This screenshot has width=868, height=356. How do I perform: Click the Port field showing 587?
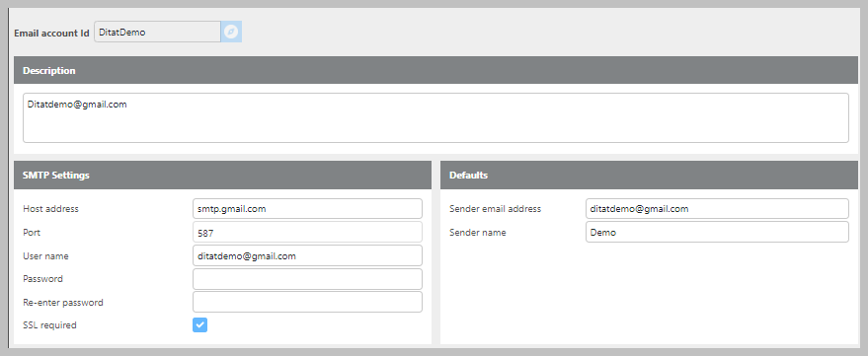point(307,233)
